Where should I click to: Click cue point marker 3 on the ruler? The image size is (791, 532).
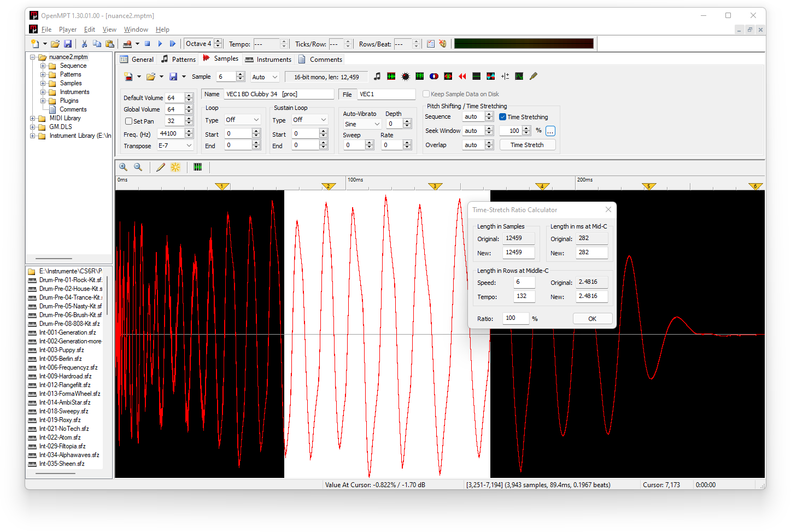click(435, 186)
